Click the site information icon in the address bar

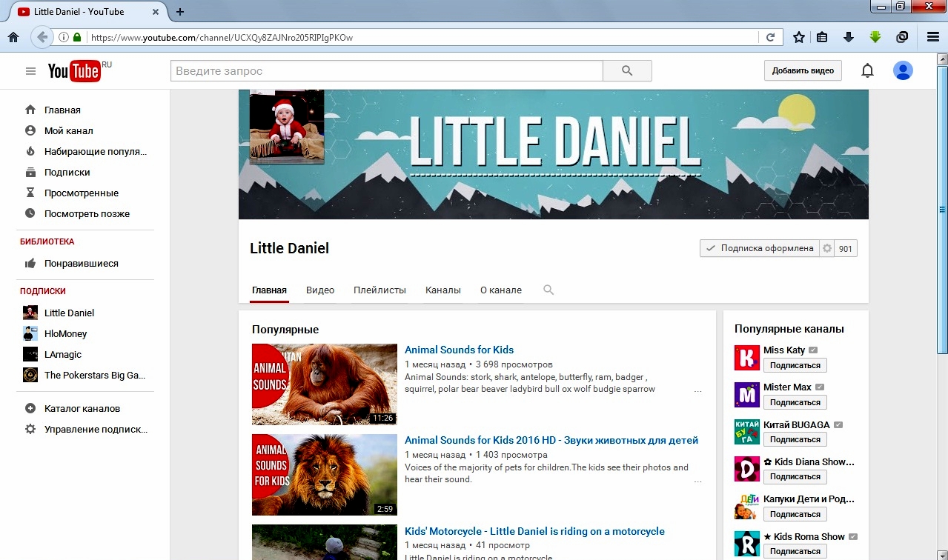64,37
